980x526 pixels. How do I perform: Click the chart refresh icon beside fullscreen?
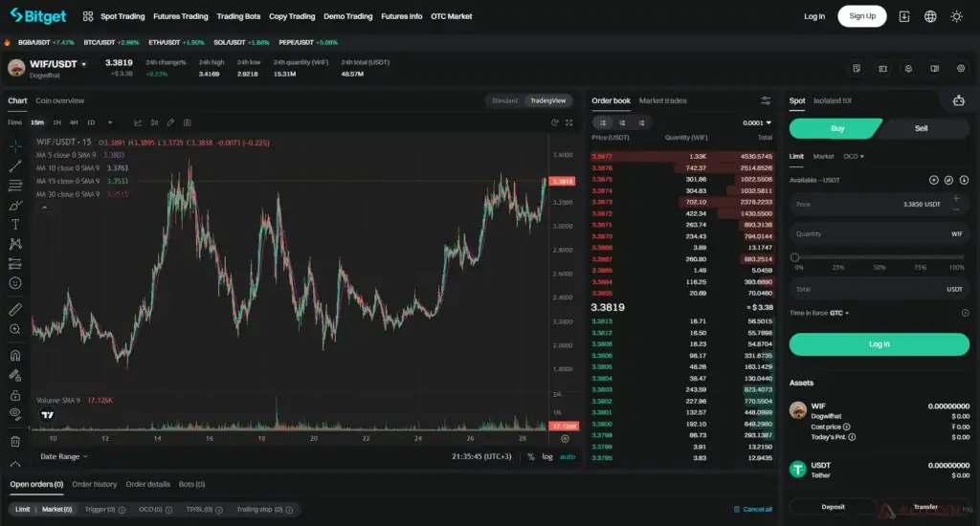[554, 122]
